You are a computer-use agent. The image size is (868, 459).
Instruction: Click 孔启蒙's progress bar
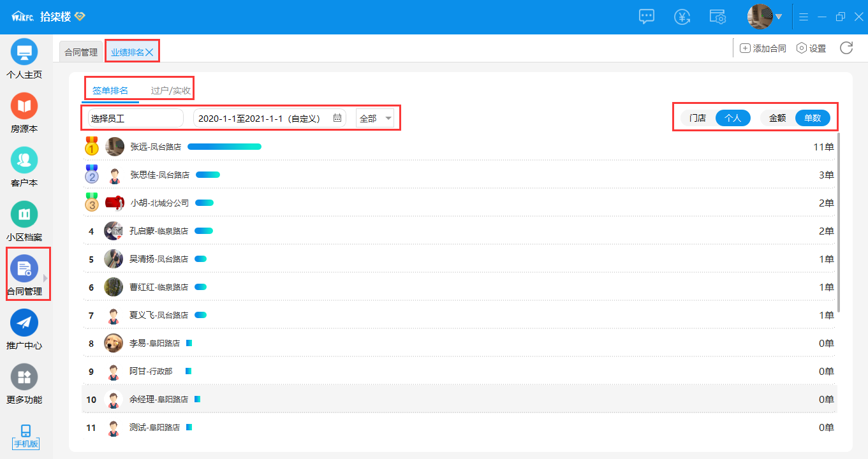tap(203, 231)
